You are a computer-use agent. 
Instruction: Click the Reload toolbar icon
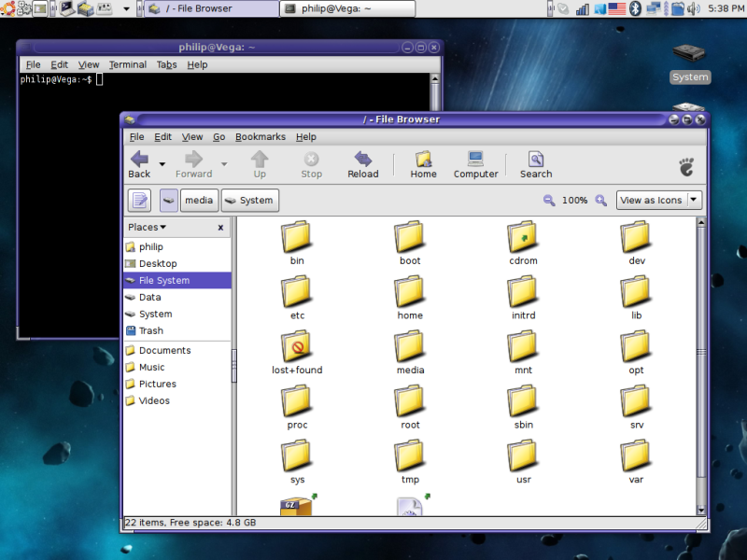pyautogui.click(x=363, y=164)
